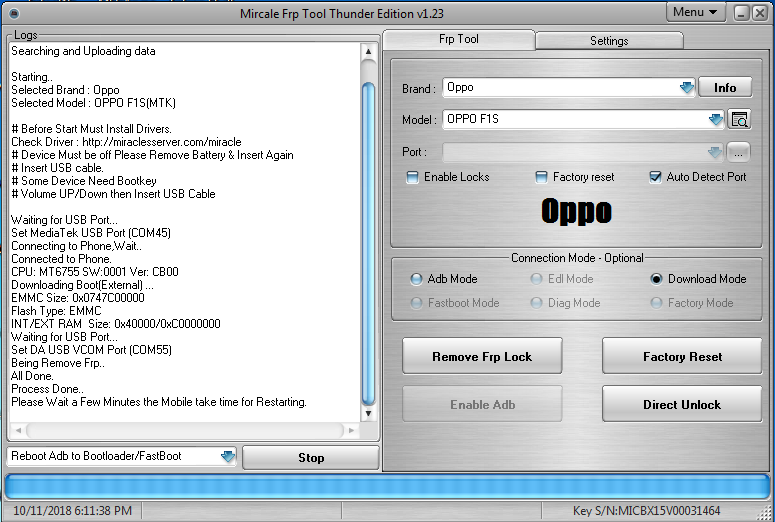Click the 'Searching and Uploading data' log line
The image size is (775, 522).
coord(83,51)
